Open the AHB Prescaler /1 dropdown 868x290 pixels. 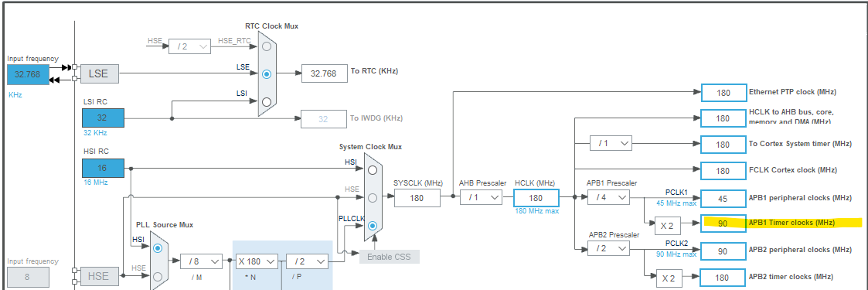[x=481, y=197]
